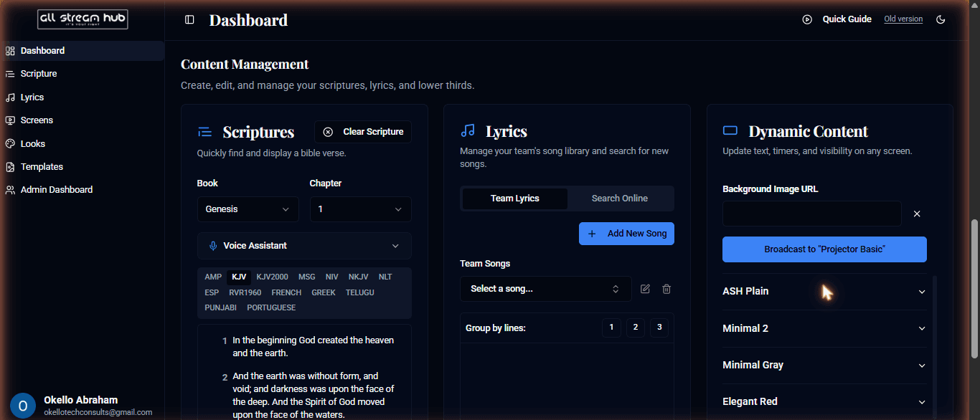Expand the Minimal 2 section
This screenshot has height=420, width=980.
click(824, 328)
